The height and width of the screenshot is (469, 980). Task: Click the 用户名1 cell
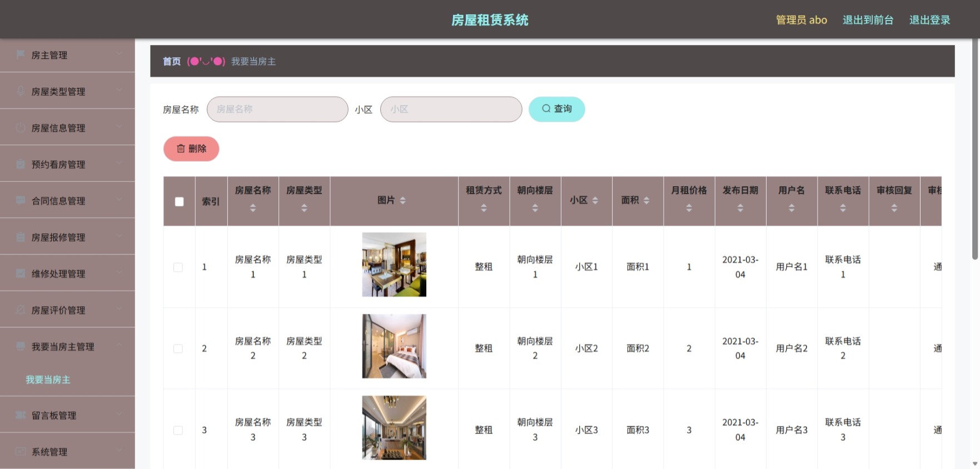tap(792, 267)
